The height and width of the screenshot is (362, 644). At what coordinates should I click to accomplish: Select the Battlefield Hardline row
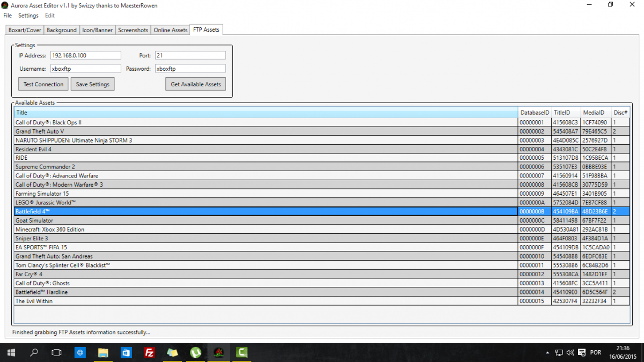(322, 292)
